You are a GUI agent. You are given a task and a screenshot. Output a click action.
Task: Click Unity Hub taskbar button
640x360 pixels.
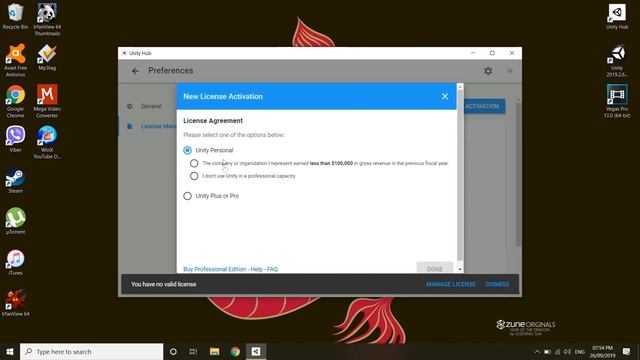(256, 351)
